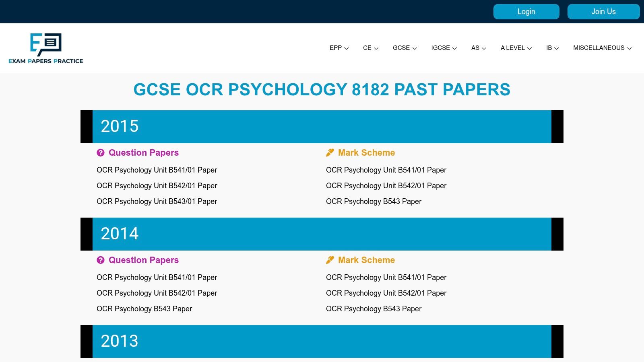The image size is (644, 362).
Task: Expand the AS menu
Action: [x=479, y=48]
